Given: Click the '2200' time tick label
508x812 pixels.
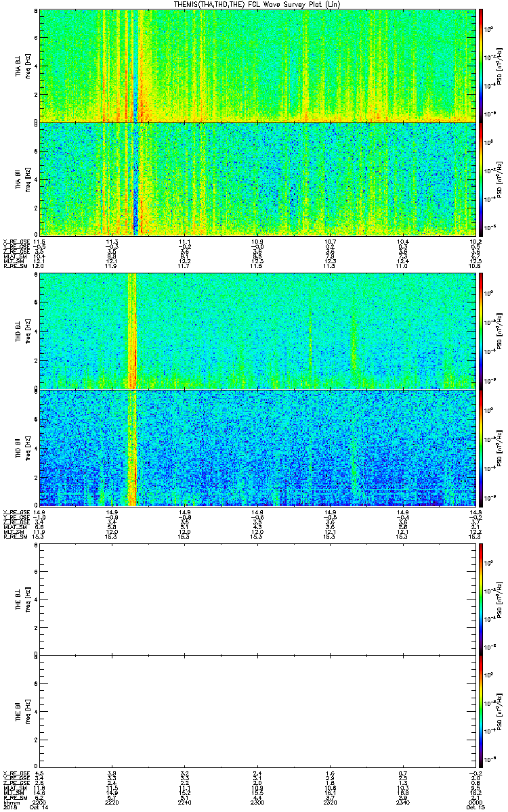Looking at the screenshot, I should [x=39, y=801].
